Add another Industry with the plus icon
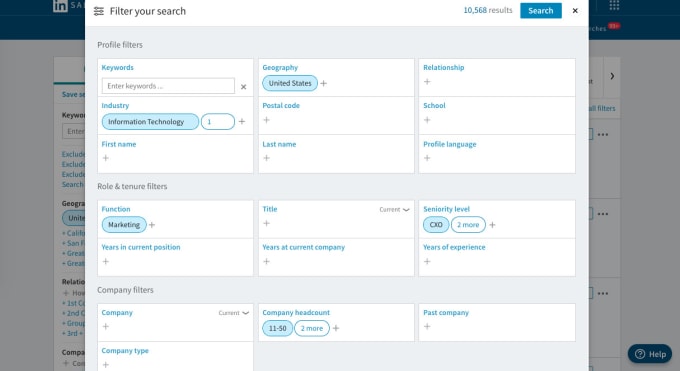This screenshot has width=680, height=371. pos(242,121)
